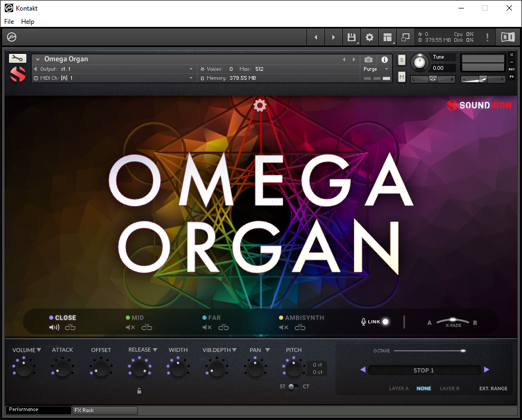Flip the ST/CT pitch switch
This screenshot has height=420, width=522.
coord(293,386)
